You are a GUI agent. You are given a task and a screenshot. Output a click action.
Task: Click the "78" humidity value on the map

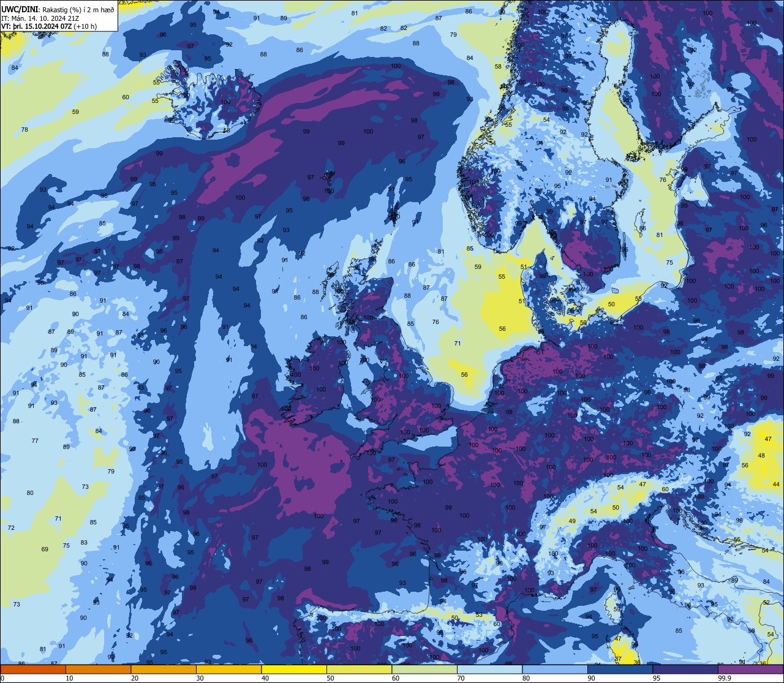[x=24, y=129]
